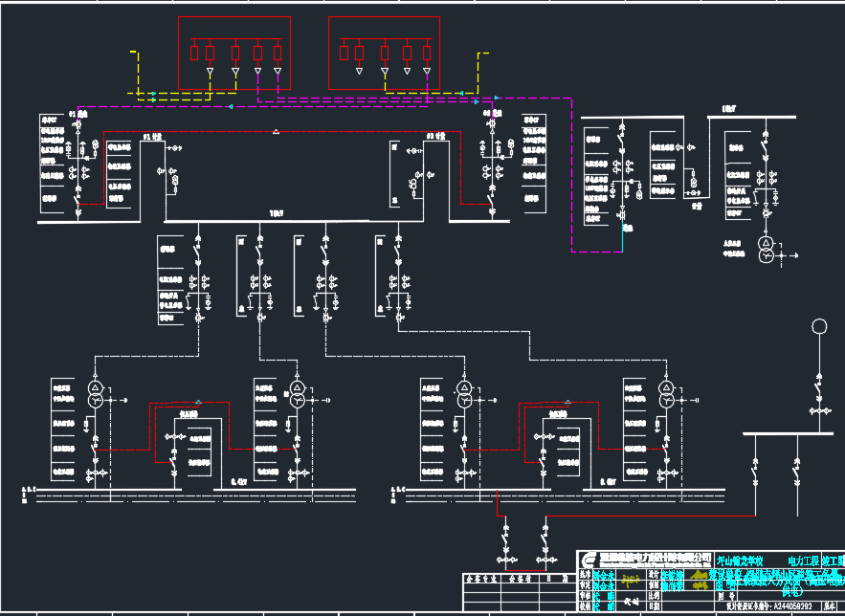
Task: Click the "0.4kV" label on right low-voltage section
Action: click(608, 482)
